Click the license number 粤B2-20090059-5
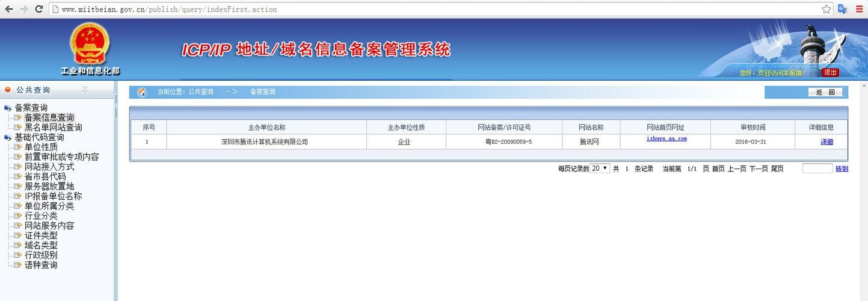Viewport: 868px width, 301px height. pos(509,142)
